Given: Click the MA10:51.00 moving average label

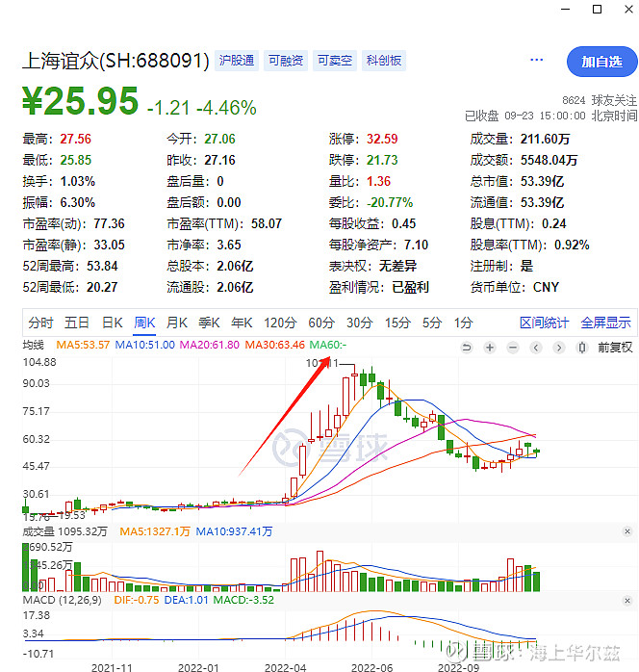Looking at the screenshot, I should 144,345.
